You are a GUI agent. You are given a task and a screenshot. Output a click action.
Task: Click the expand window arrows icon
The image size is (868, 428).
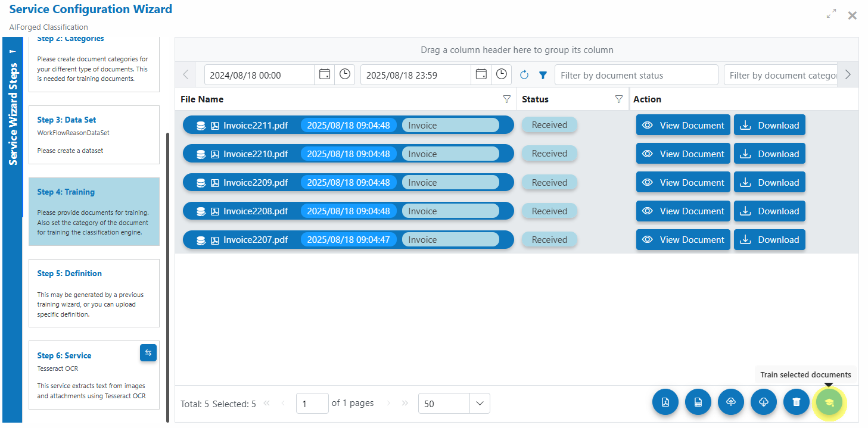831,14
